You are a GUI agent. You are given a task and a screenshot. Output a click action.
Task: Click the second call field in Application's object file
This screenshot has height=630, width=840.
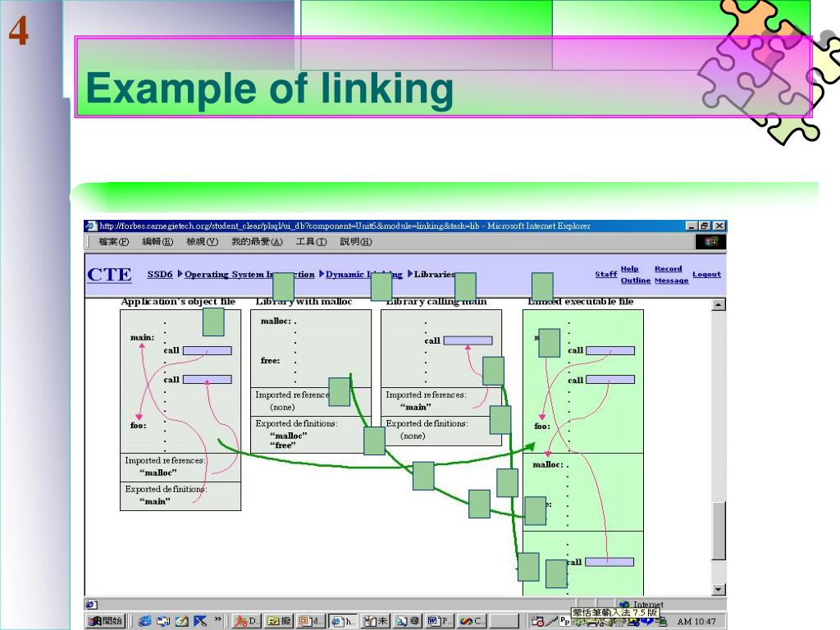pos(208,379)
